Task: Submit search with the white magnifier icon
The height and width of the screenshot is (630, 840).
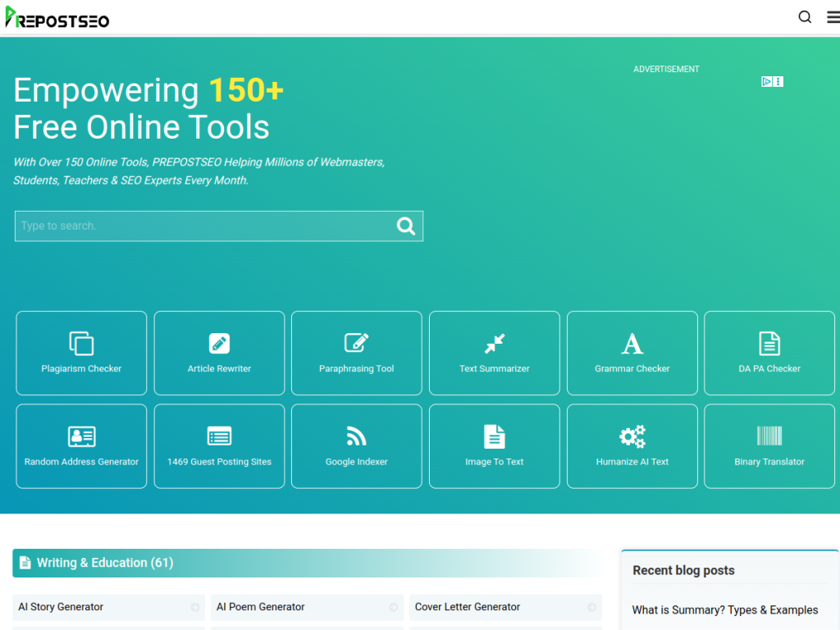Action: pos(405,226)
